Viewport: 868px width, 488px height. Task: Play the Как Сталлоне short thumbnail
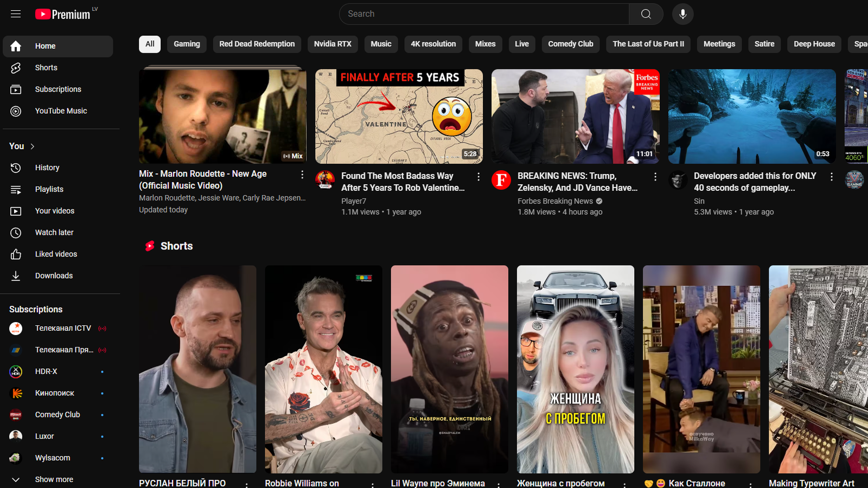(701, 369)
